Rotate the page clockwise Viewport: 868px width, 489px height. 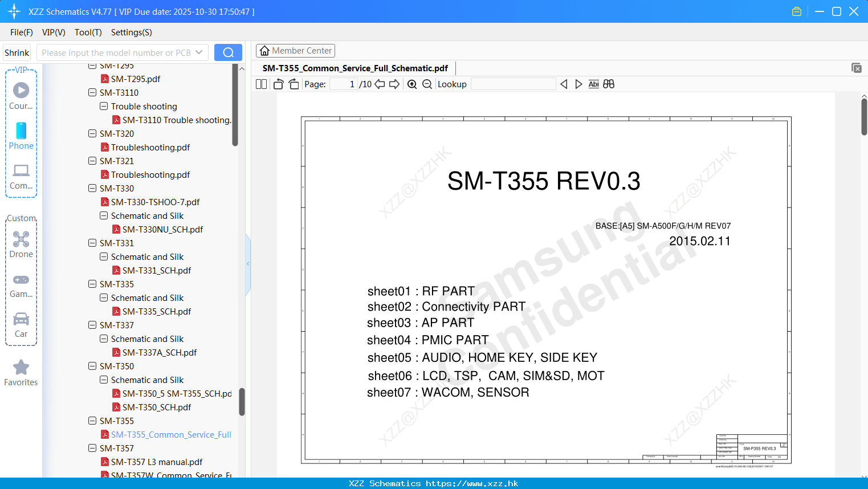[x=294, y=84]
